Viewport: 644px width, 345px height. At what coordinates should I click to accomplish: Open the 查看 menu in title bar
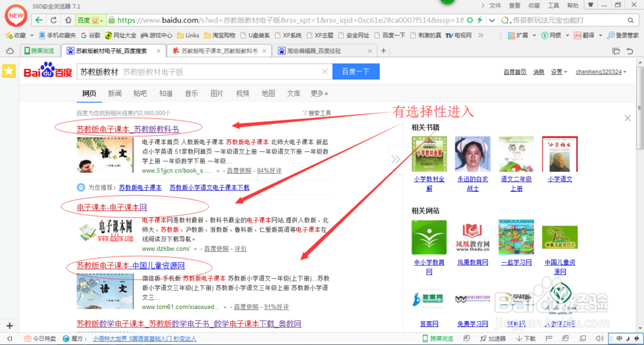click(515, 5)
